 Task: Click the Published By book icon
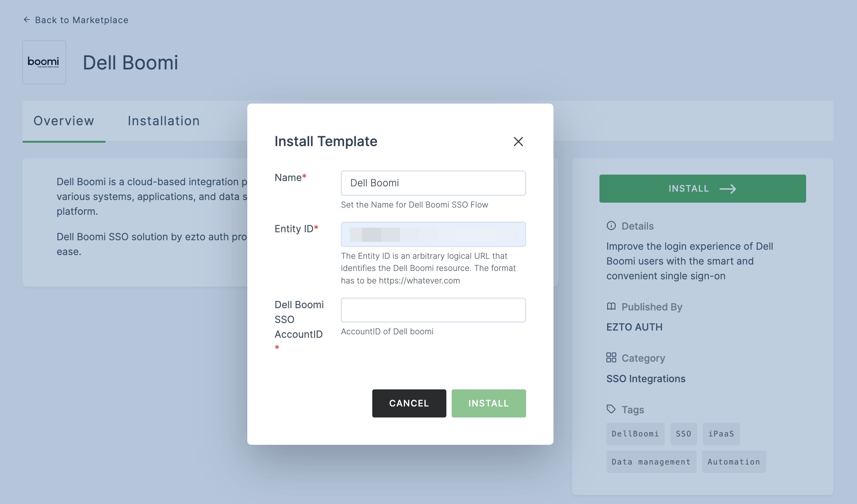pyautogui.click(x=611, y=306)
